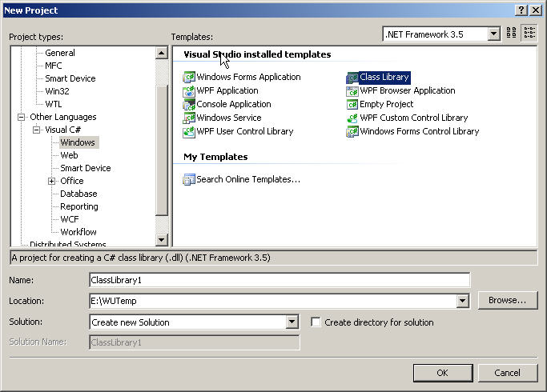Screen dimensions: 547x392
Task: Select Smart Device under Visual C#
Action: pos(86,168)
